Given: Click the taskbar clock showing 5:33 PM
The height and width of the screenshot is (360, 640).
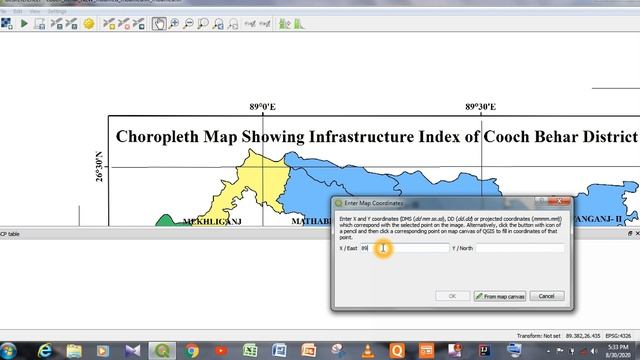Looking at the screenshot, I should [x=618, y=351].
